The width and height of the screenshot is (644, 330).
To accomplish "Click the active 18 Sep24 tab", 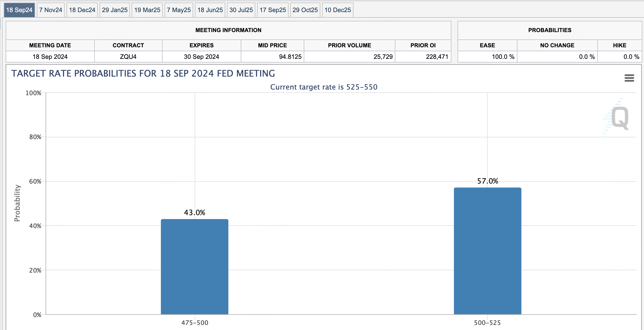I will 19,10.
